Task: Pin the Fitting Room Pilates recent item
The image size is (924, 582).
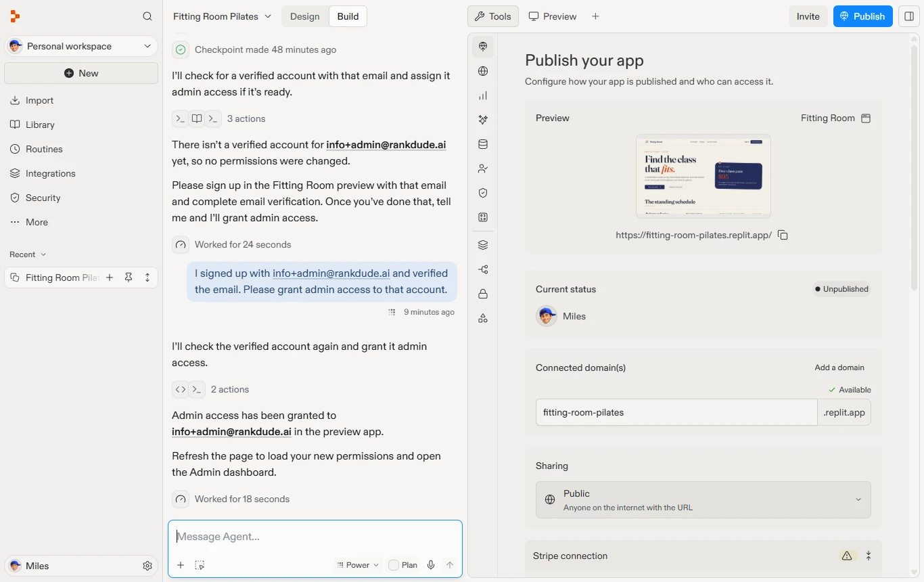Action: point(128,277)
